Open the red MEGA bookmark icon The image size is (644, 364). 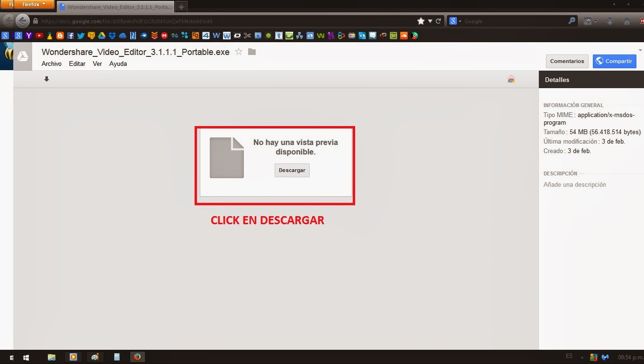pyautogui.click(x=164, y=36)
